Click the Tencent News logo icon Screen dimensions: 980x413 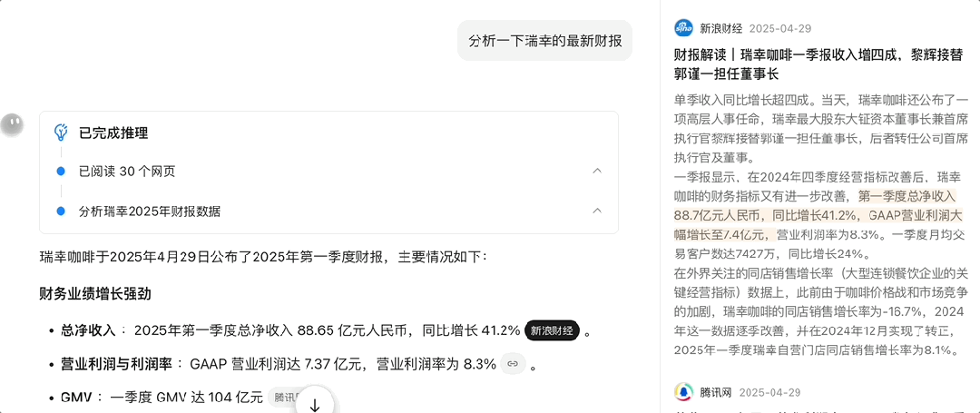(x=683, y=392)
